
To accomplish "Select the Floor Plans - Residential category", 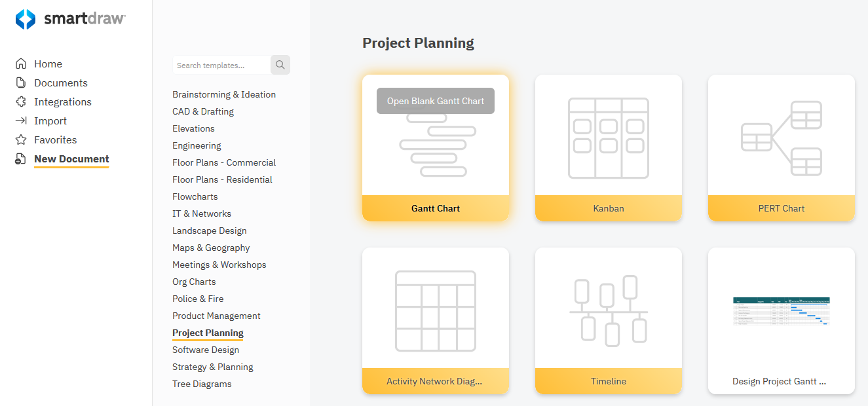I will pos(222,179).
